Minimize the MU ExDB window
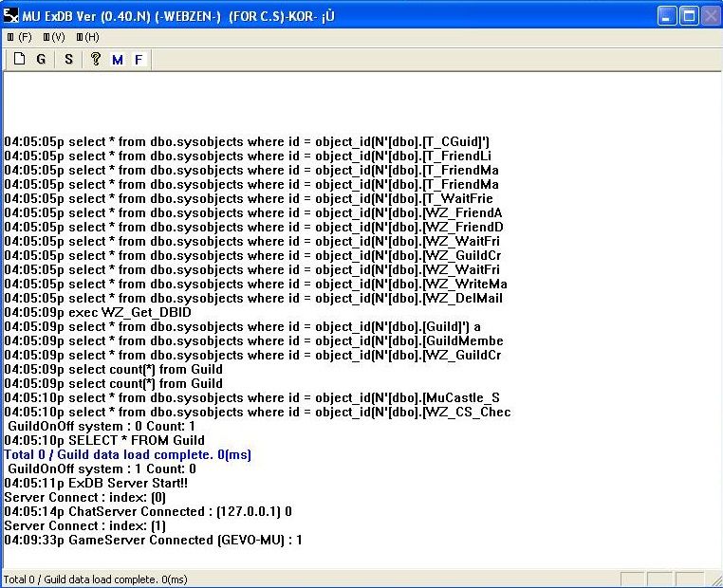723x588 pixels. 669,16
